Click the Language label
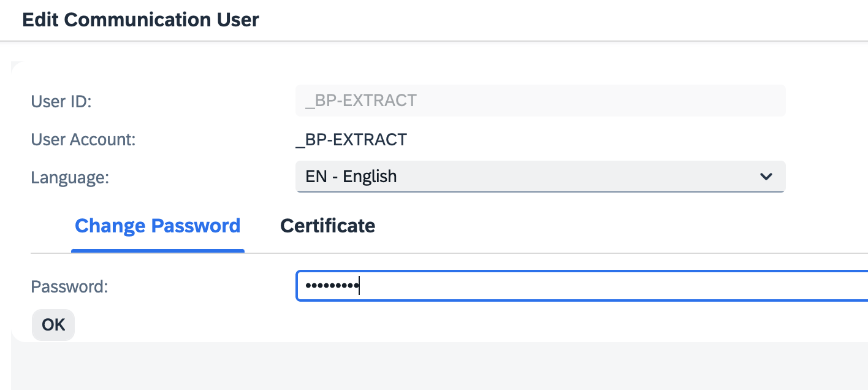This screenshot has height=390, width=868. (69, 177)
